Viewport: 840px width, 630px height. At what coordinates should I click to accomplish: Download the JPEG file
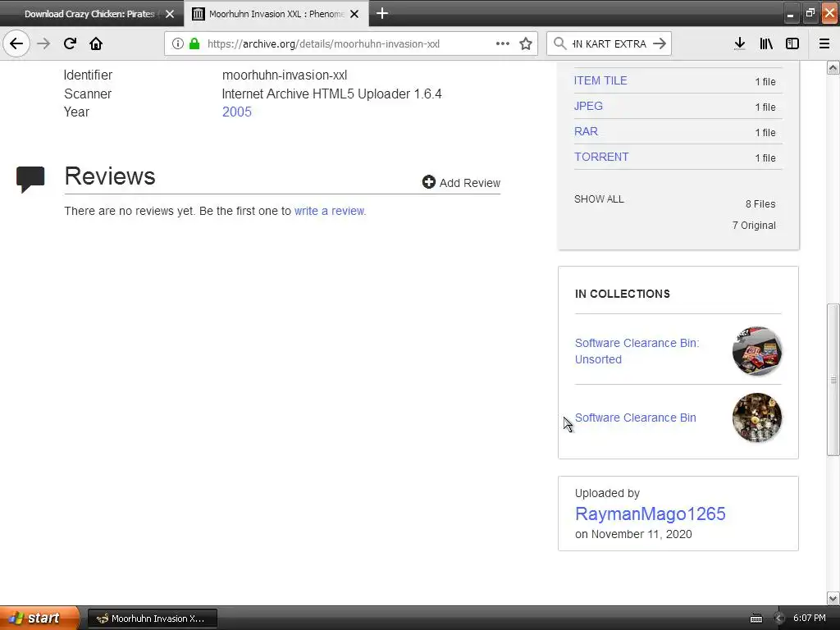(x=588, y=106)
